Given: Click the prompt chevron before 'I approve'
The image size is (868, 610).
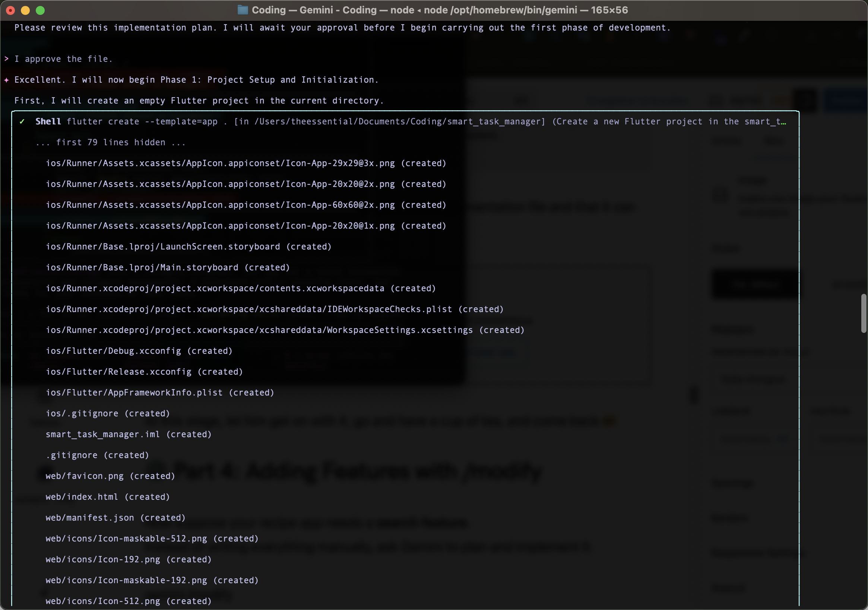Looking at the screenshot, I should click(x=6, y=58).
